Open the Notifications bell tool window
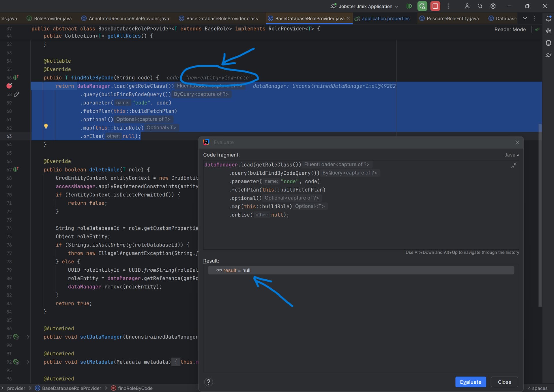 [548, 18]
